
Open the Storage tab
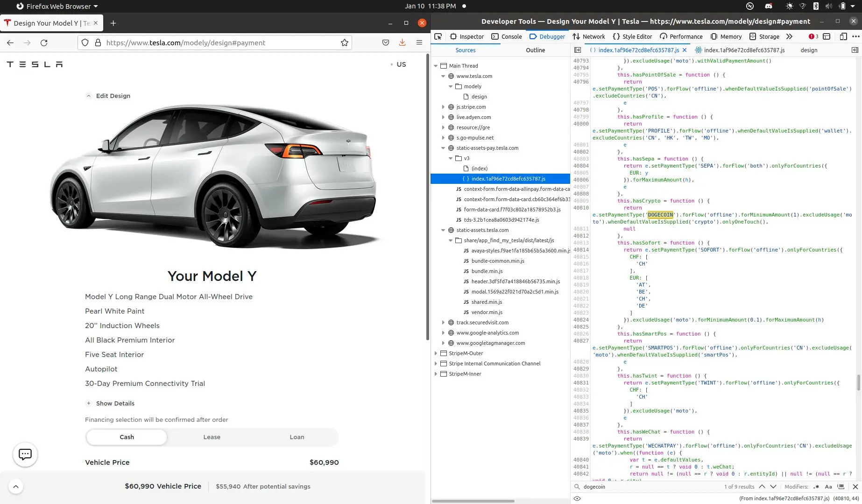764,36
